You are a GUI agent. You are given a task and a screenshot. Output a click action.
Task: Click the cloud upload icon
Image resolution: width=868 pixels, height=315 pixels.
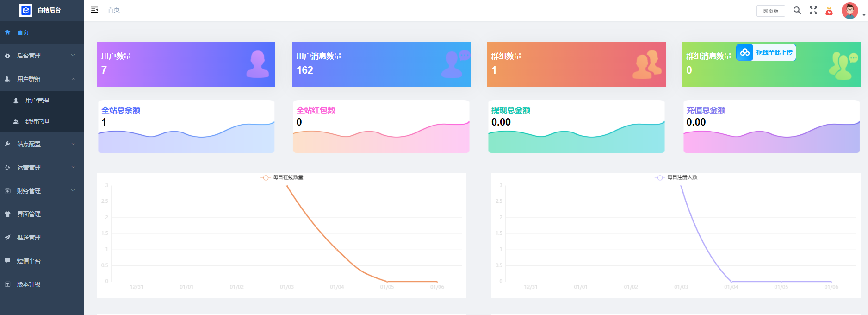pos(744,52)
